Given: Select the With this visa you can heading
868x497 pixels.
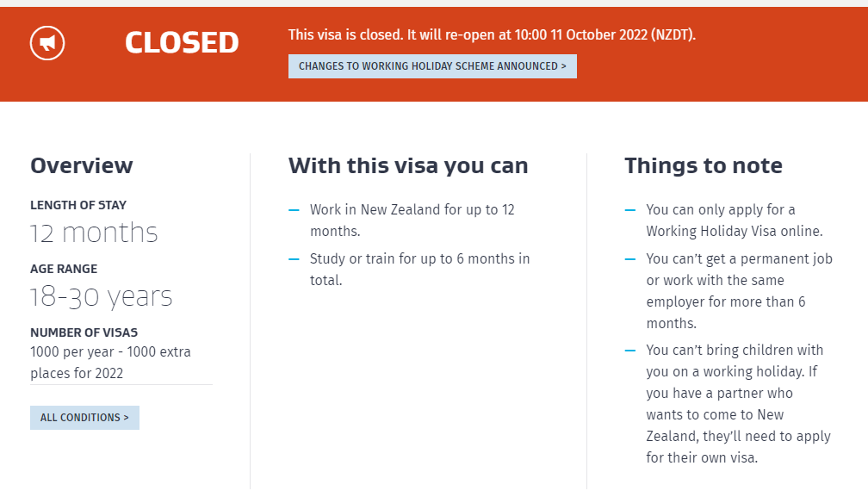Looking at the screenshot, I should 408,165.
